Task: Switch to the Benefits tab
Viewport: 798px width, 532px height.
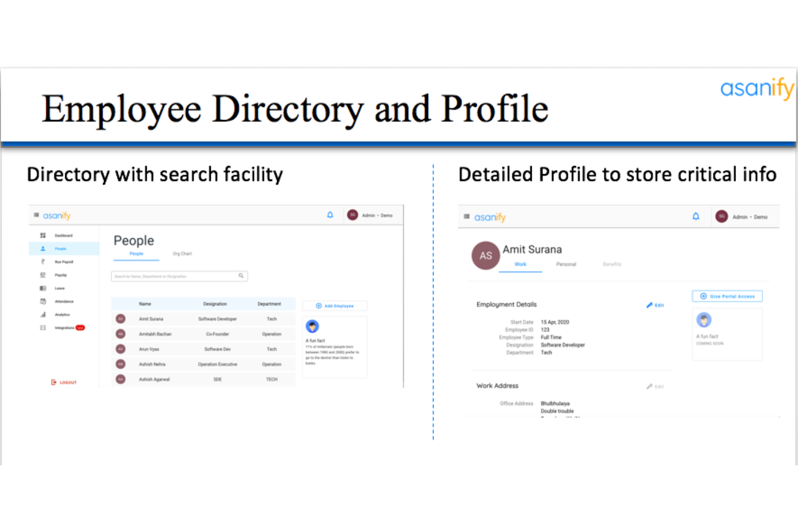Action: coord(612,265)
